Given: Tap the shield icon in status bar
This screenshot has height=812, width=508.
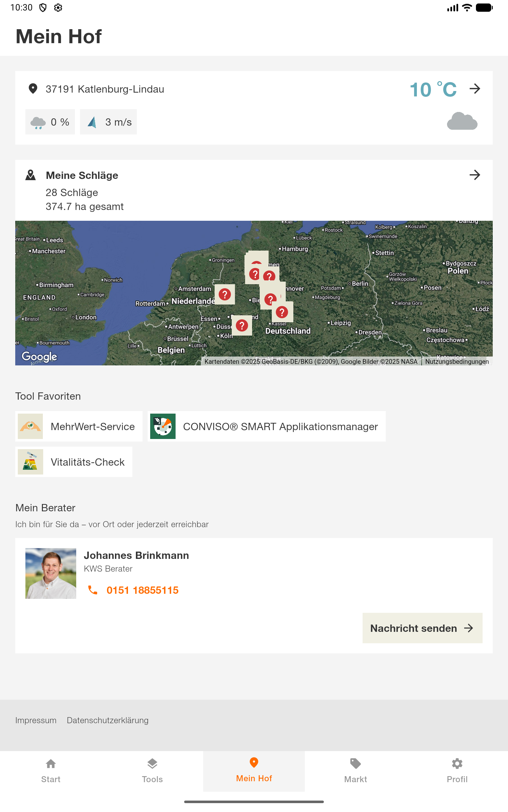Looking at the screenshot, I should [43, 7].
